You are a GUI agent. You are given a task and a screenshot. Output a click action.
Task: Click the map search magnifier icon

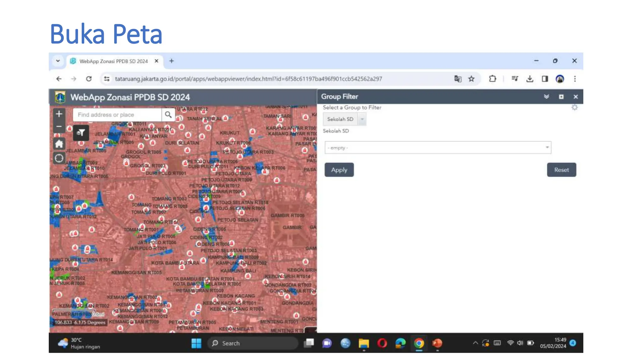[x=168, y=115]
